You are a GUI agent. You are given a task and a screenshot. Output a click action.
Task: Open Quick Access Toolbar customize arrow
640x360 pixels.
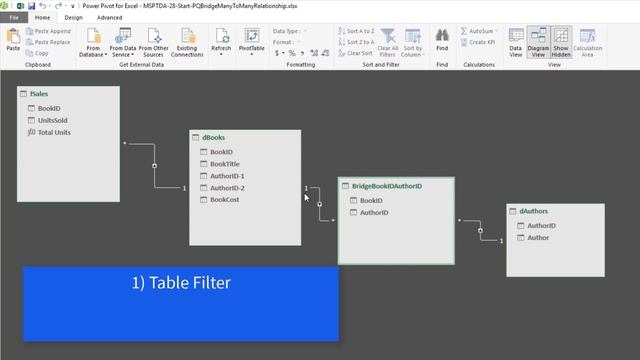[73, 6]
